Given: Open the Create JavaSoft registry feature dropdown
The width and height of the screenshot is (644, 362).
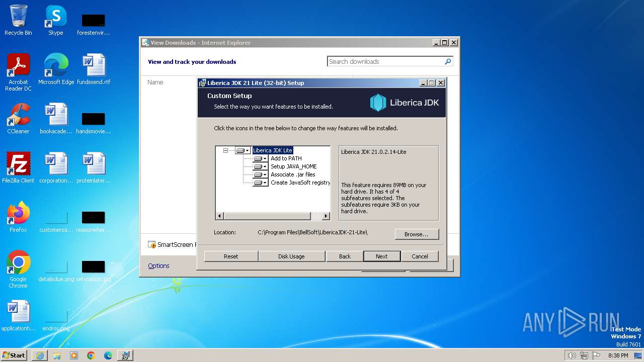Looking at the screenshot, I should click(x=260, y=183).
